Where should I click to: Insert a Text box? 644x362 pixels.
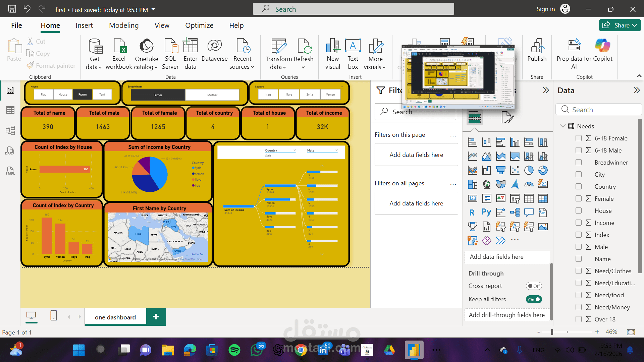[x=353, y=47]
